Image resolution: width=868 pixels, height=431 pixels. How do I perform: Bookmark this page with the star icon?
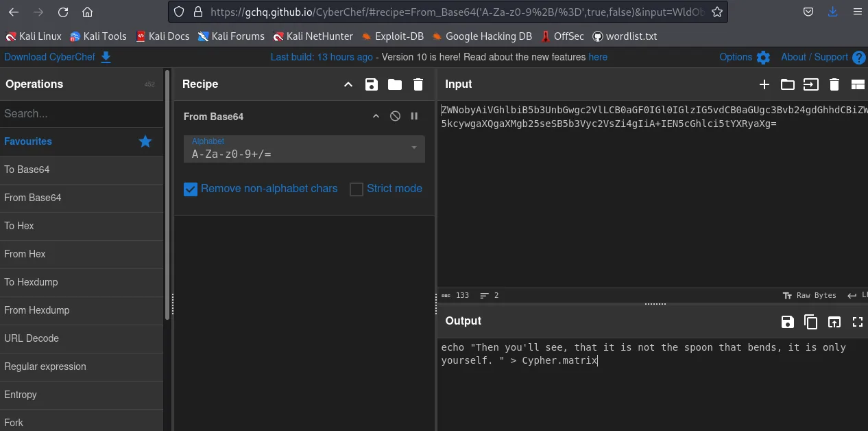pyautogui.click(x=717, y=12)
